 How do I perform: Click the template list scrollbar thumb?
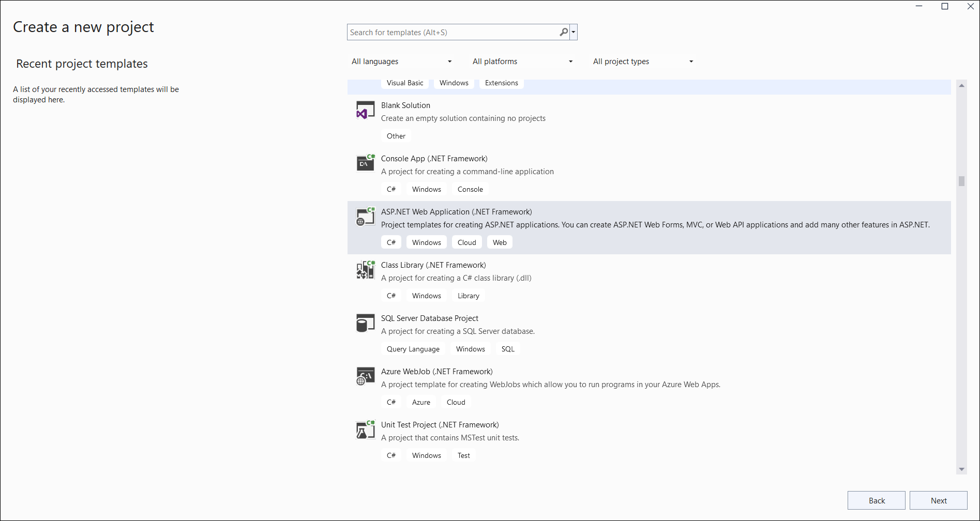pos(961,181)
